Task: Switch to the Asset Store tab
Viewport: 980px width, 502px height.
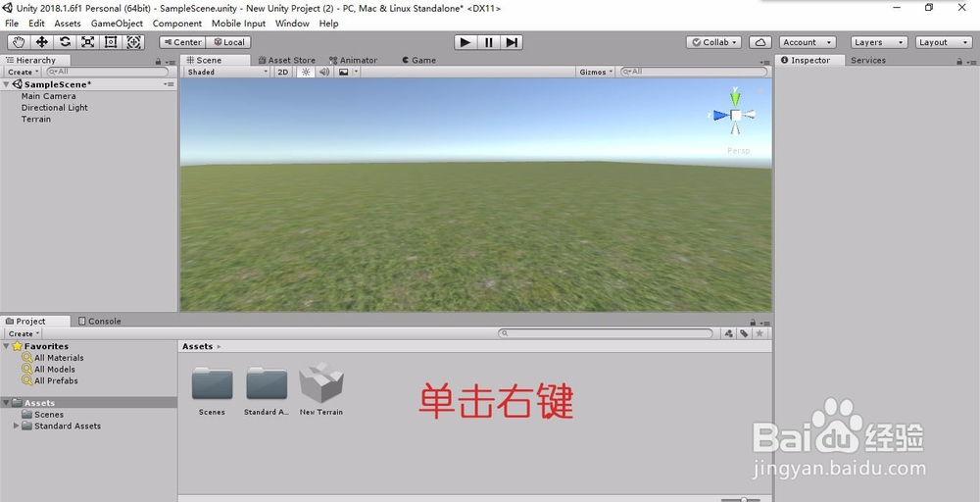Action: pyautogui.click(x=286, y=60)
